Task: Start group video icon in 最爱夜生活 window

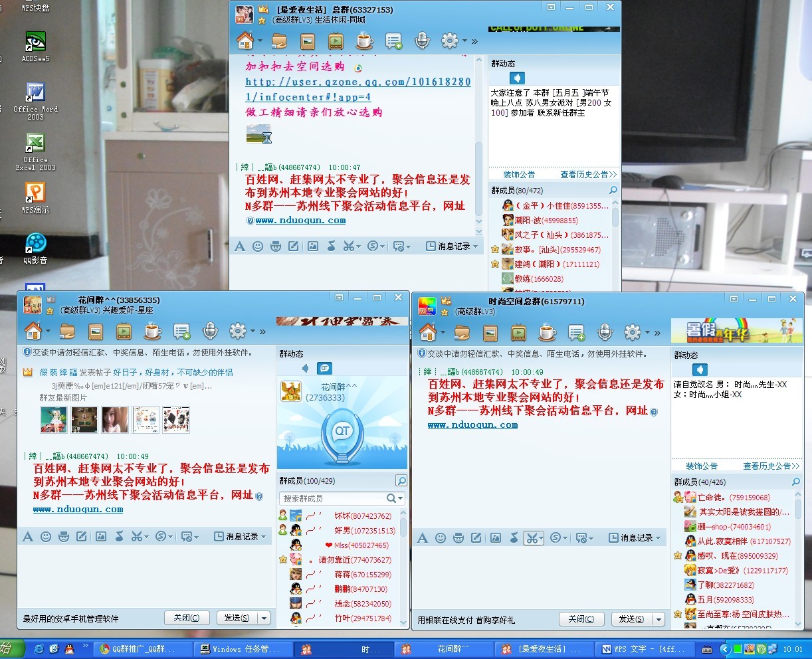Action: 336,42
